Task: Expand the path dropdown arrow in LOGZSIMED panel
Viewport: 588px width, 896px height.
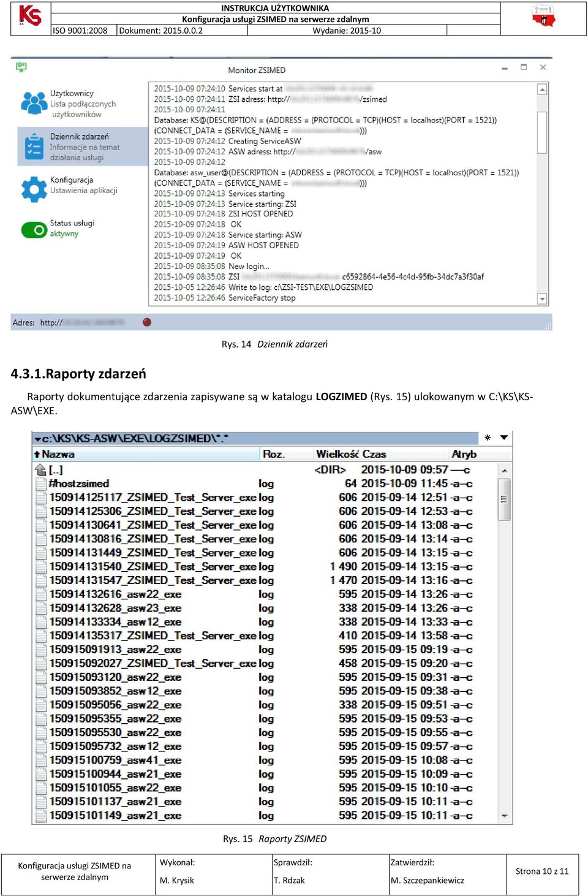Action: (x=37, y=439)
